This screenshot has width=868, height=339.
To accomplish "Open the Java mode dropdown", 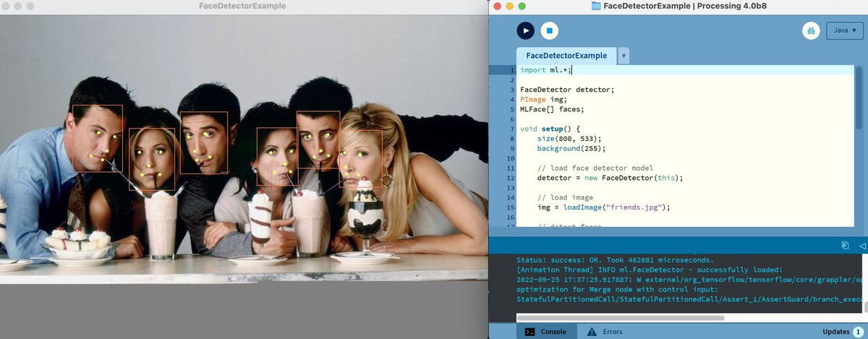I will 845,30.
